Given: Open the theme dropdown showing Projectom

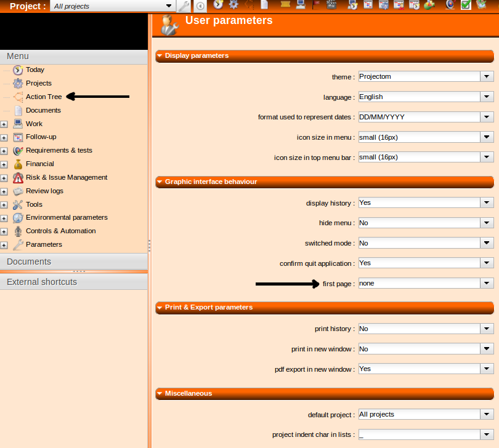Looking at the screenshot, I should click(x=487, y=76).
